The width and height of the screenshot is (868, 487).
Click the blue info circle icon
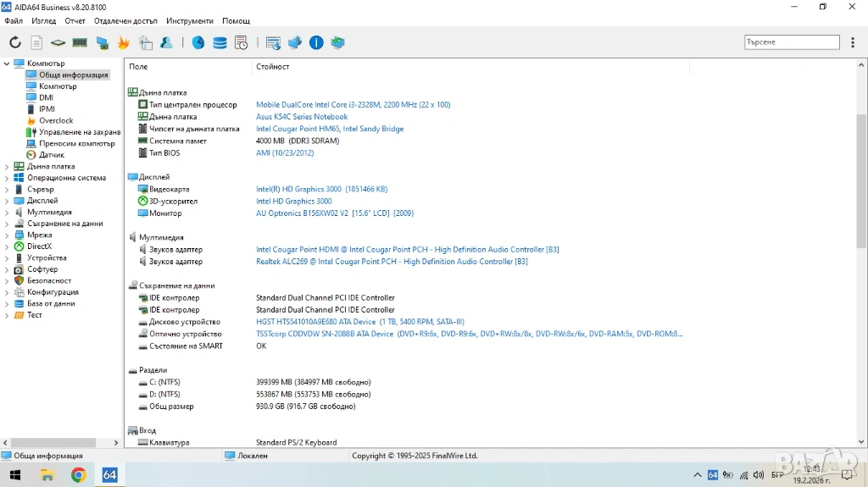(x=316, y=42)
